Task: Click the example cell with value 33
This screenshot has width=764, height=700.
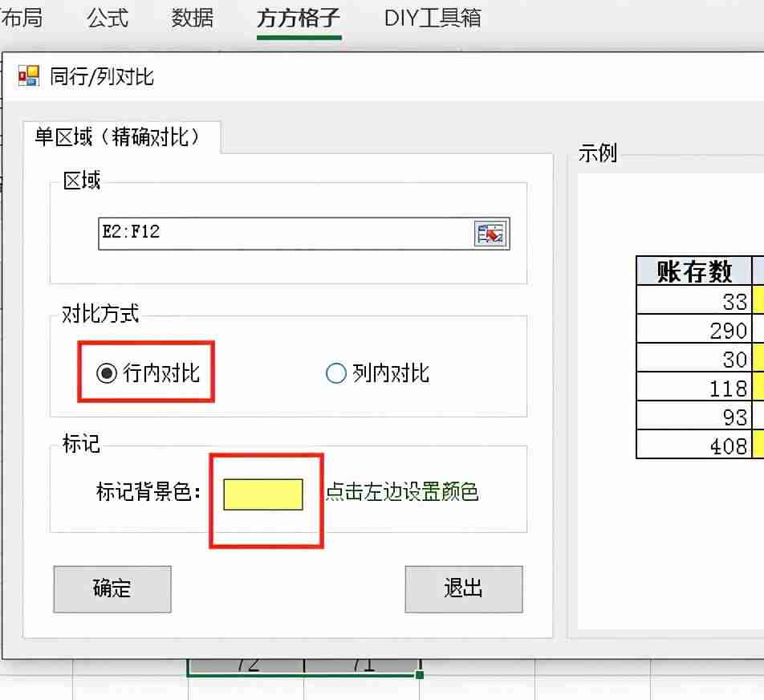Action: click(x=694, y=299)
